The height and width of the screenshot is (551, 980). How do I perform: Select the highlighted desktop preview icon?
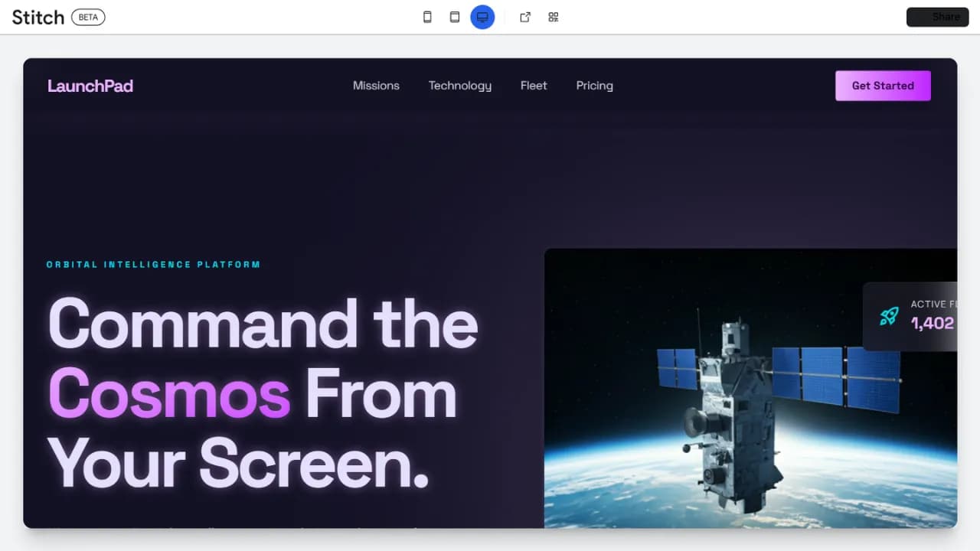tap(482, 17)
